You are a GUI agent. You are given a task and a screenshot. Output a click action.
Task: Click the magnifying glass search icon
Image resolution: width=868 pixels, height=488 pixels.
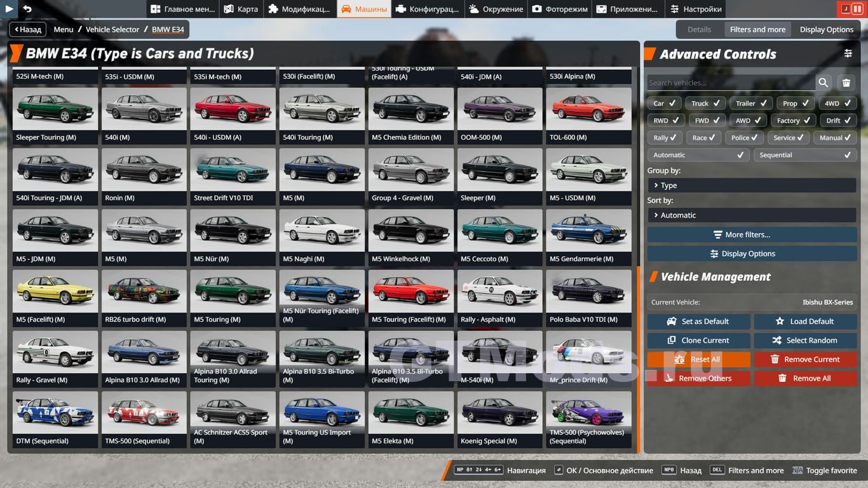[x=824, y=83]
